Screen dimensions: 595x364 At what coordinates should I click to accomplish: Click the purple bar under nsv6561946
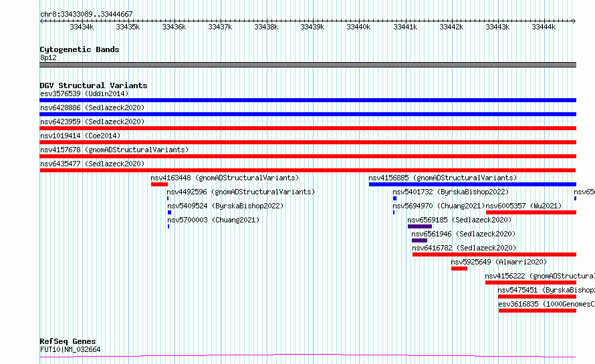click(x=419, y=240)
